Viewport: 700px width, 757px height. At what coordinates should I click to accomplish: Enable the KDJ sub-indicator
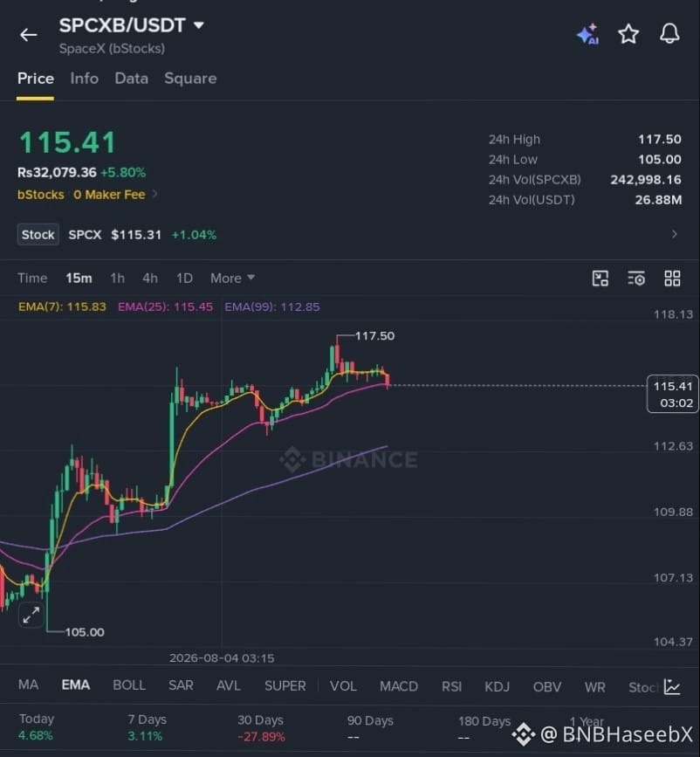[497, 687]
